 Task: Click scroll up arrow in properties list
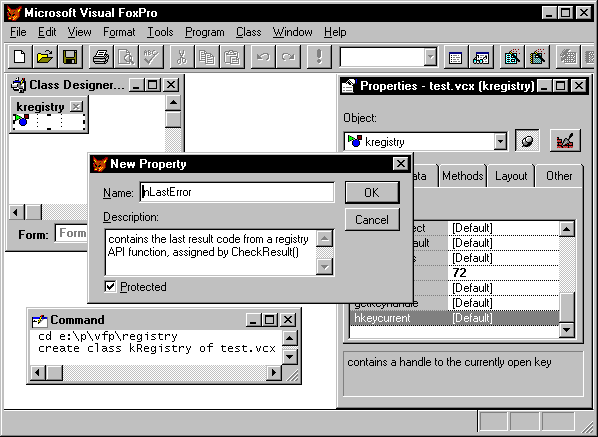click(566, 229)
